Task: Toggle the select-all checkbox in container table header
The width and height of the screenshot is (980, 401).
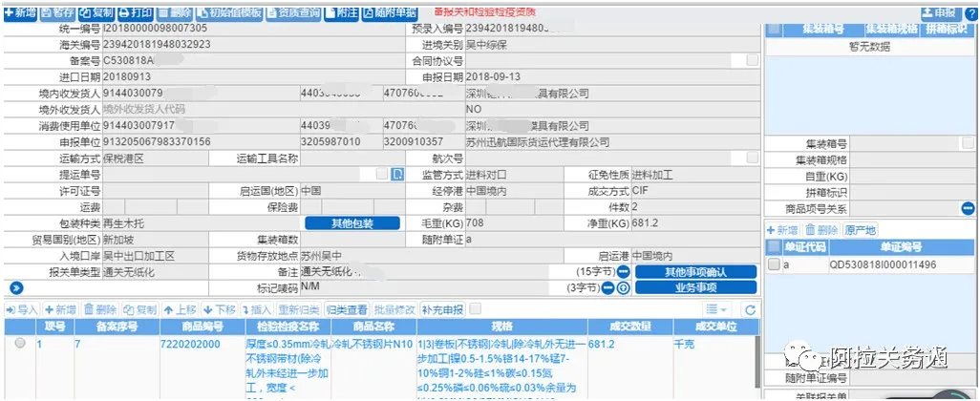Action: (x=774, y=29)
